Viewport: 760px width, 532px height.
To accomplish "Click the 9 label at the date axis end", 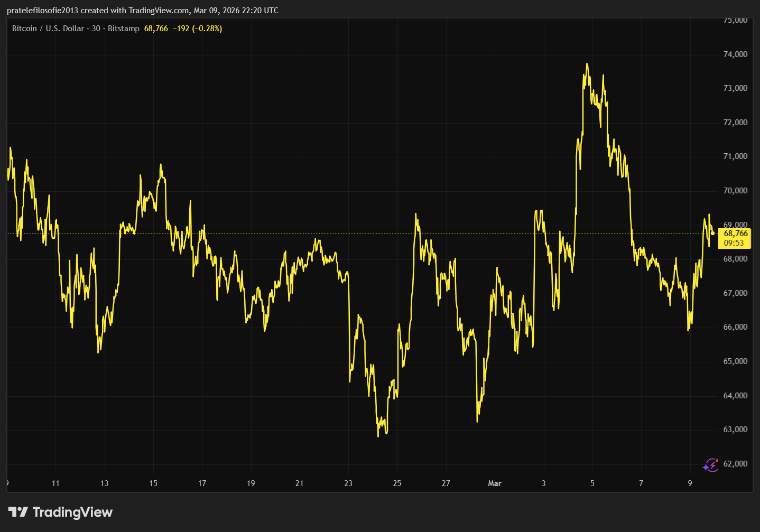I will tap(690, 483).
